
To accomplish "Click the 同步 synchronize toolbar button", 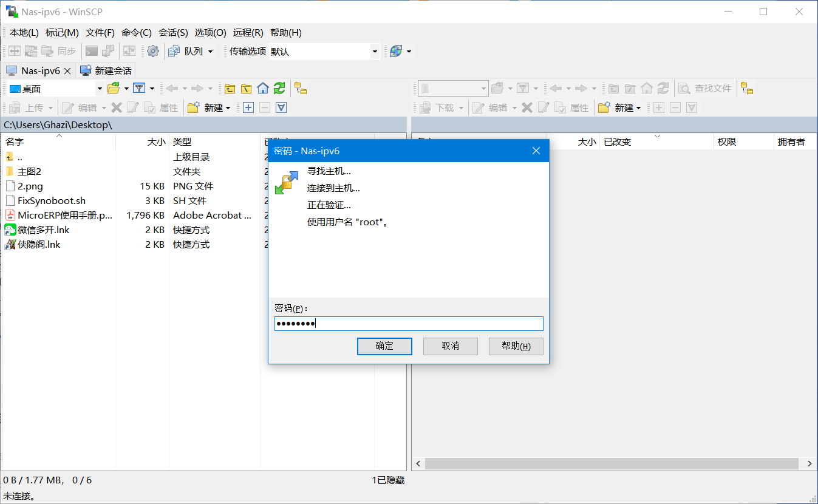I will 59,52.
